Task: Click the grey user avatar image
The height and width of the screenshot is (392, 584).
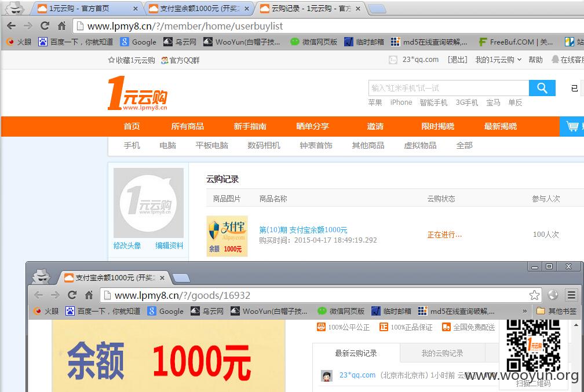Action: (x=148, y=203)
